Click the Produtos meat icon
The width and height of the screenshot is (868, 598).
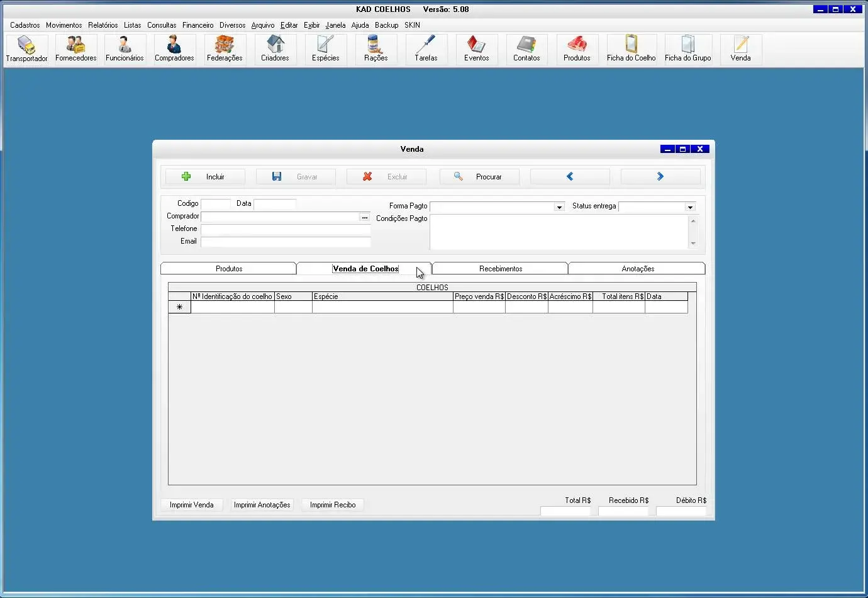[x=577, y=49]
